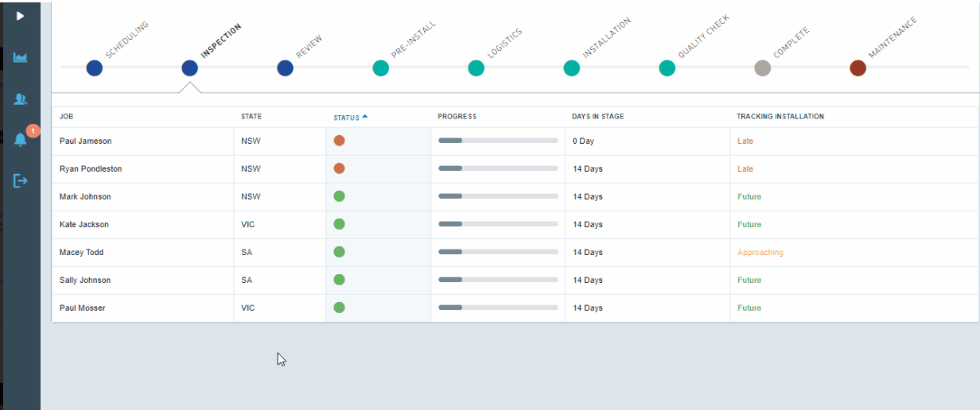Click Sally Johnson's green status dot
Image resolution: width=980 pixels, height=410 pixels.
(x=339, y=280)
